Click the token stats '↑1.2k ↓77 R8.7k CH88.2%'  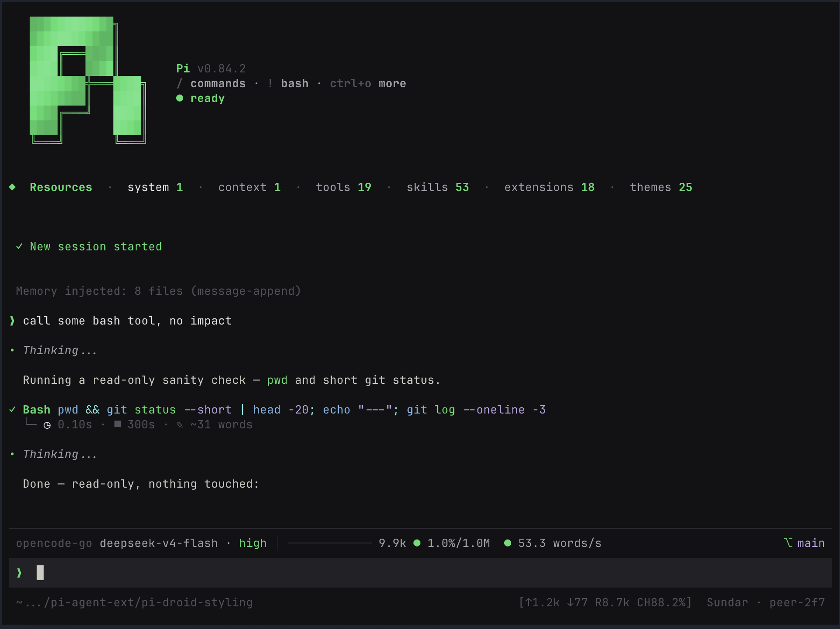tap(605, 603)
